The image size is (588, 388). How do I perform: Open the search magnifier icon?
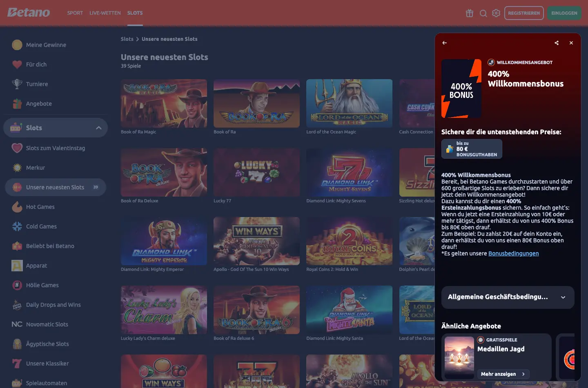483,13
